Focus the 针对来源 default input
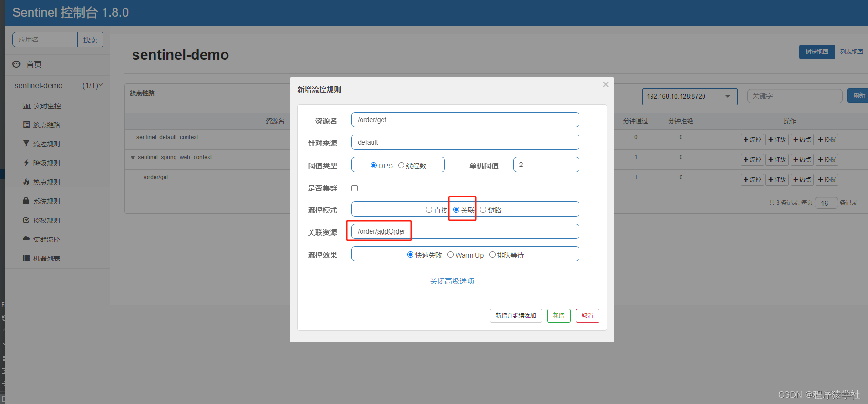The width and height of the screenshot is (868, 404). click(x=465, y=142)
